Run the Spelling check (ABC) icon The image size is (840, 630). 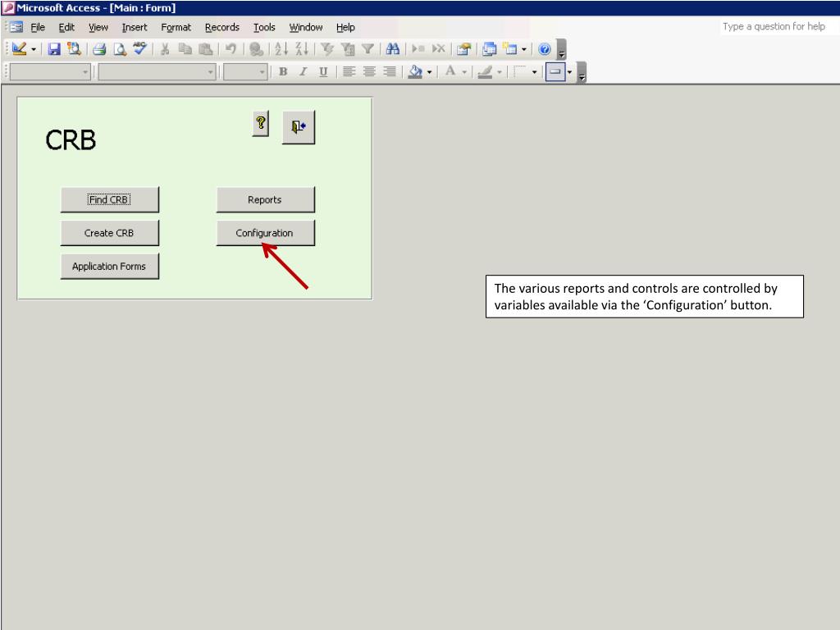[140, 49]
